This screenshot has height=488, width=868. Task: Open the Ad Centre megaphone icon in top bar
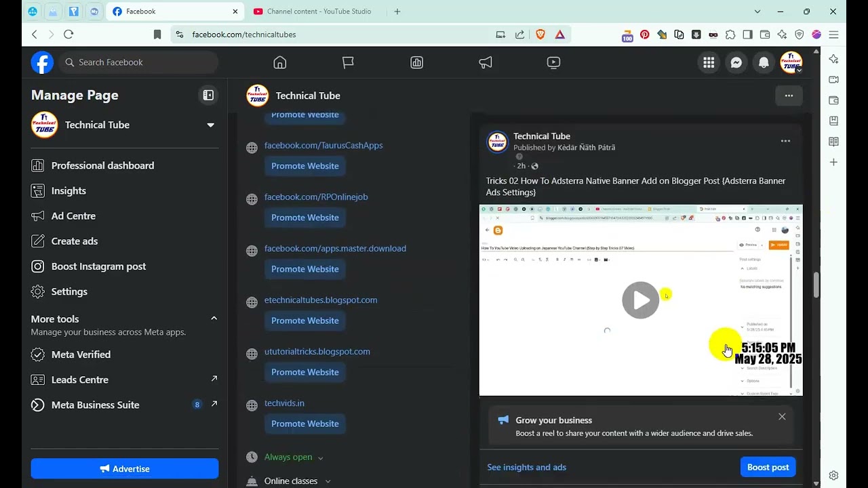(486, 62)
